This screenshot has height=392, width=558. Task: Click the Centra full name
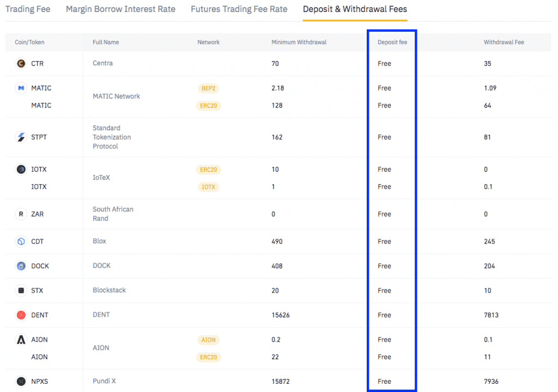pyautogui.click(x=102, y=63)
